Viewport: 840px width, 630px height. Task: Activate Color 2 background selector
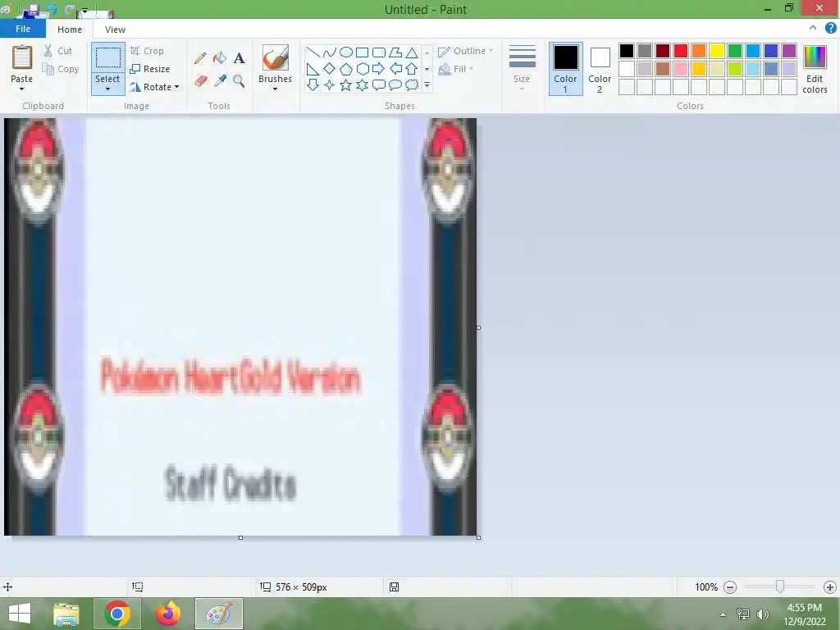(600, 69)
